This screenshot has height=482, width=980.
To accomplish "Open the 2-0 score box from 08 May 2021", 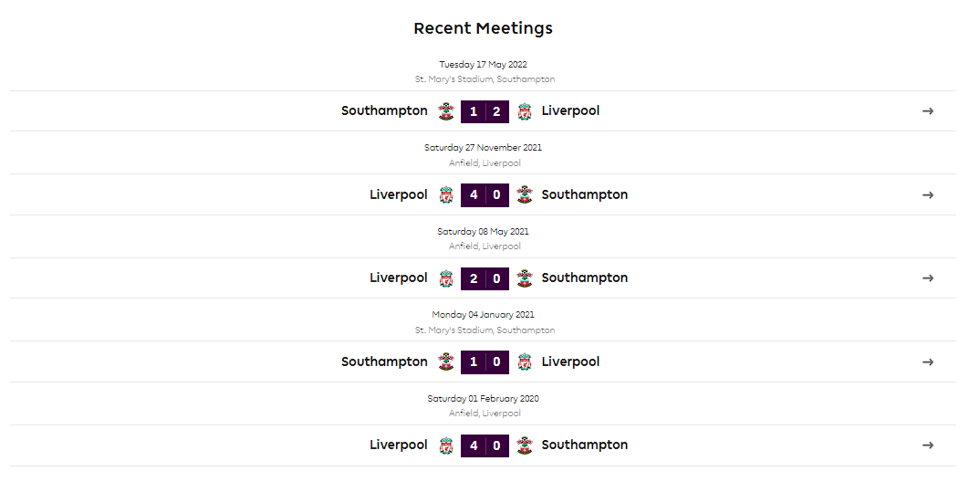I will (x=485, y=278).
